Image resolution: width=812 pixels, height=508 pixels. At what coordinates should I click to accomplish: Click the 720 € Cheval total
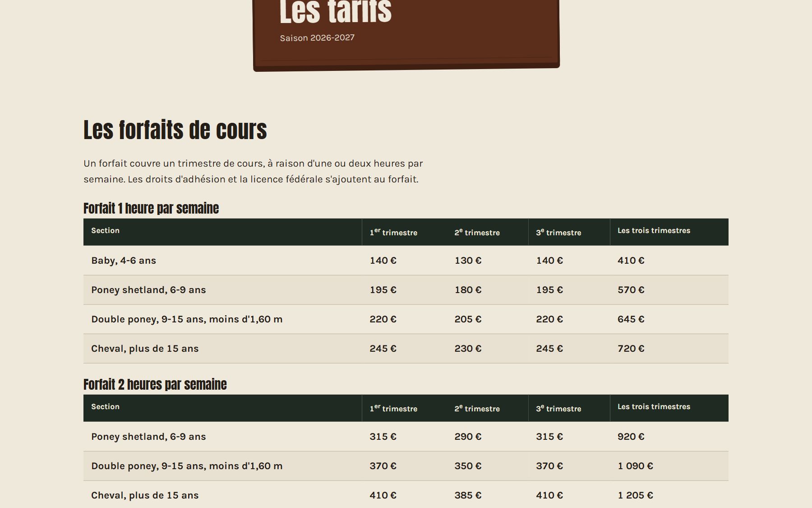[x=631, y=349]
